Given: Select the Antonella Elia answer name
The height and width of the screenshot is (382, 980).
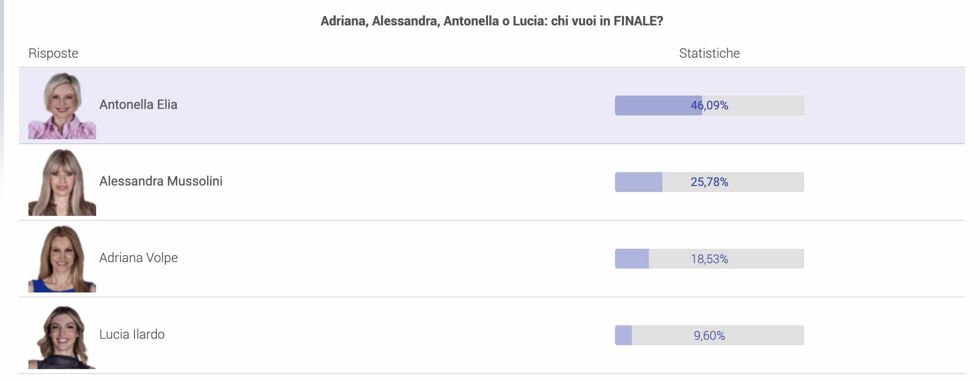Looking at the screenshot, I should 138,104.
